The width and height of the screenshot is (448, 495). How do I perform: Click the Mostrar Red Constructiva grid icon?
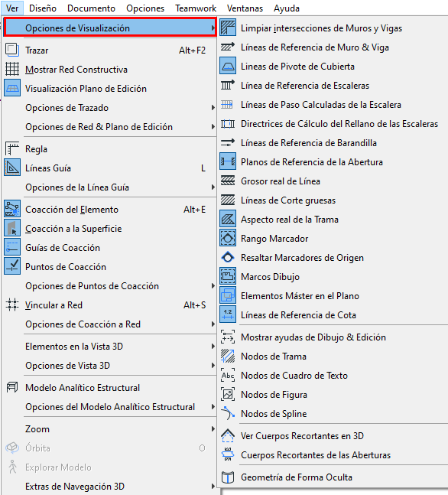(x=12, y=69)
